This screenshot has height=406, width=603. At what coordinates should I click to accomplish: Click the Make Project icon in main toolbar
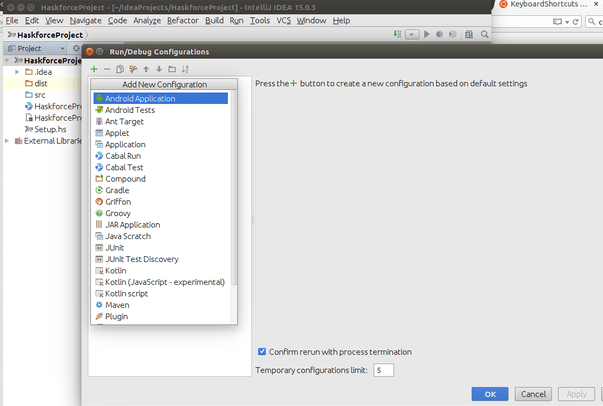pos(397,34)
